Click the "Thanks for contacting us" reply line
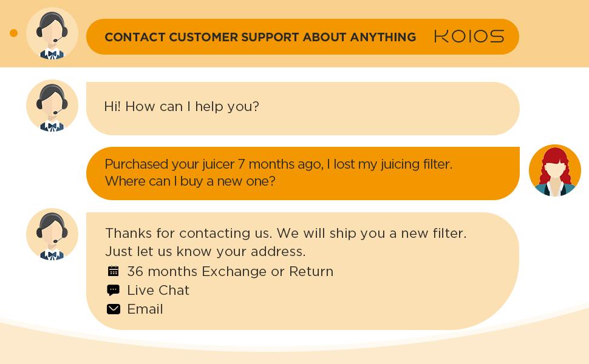589x364 pixels. point(285,234)
